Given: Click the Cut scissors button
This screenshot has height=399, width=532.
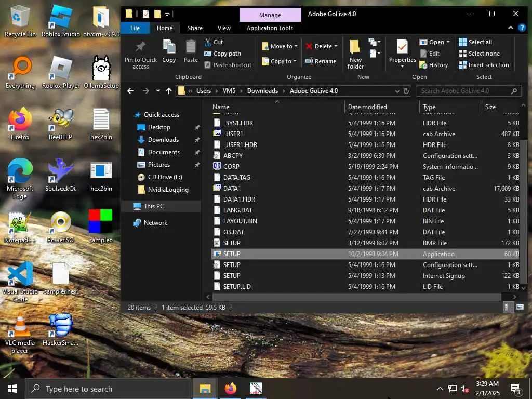Looking at the screenshot, I should click(x=214, y=42).
